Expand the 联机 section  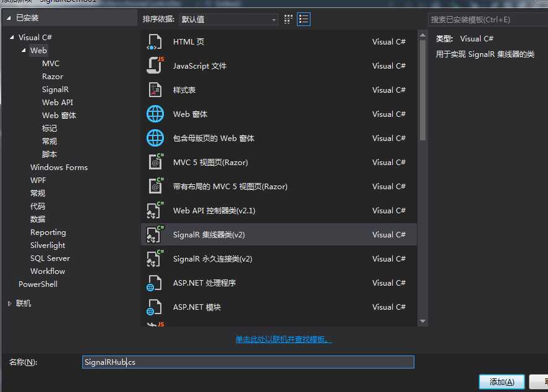point(9,304)
